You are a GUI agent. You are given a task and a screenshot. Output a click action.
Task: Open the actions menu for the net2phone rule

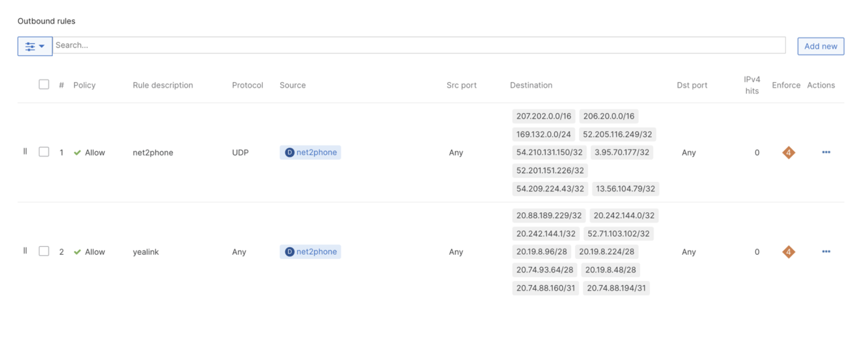(826, 152)
